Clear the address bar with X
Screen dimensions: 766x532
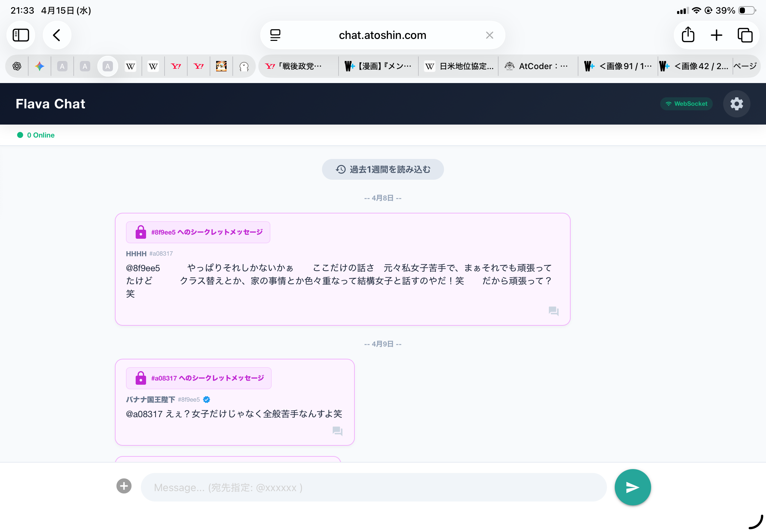click(x=489, y=35)
